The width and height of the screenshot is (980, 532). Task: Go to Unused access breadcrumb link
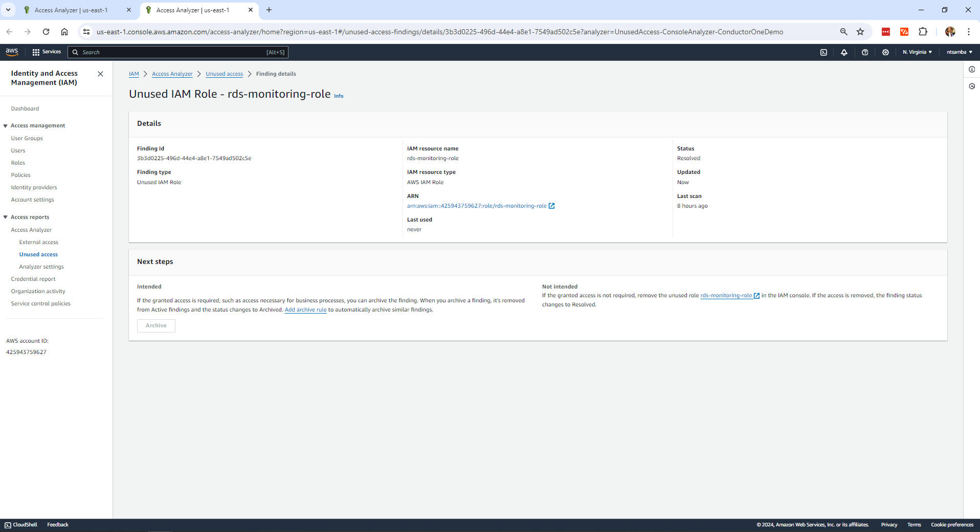point(224,74)
